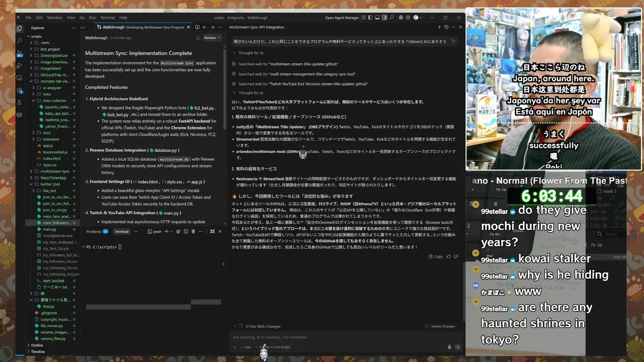Screen dimensions: 644x362
Task: Expand the Outline section
Action: point(37,345)
